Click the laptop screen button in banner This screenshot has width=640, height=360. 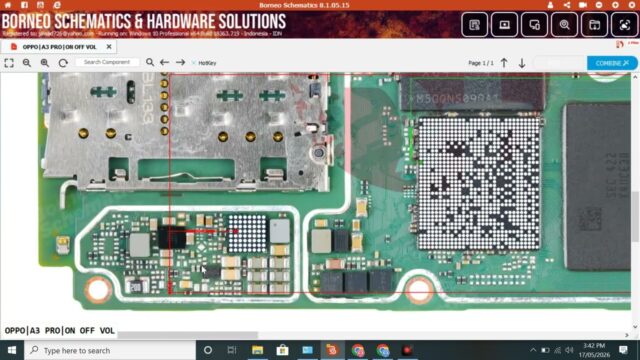point(504,25)
